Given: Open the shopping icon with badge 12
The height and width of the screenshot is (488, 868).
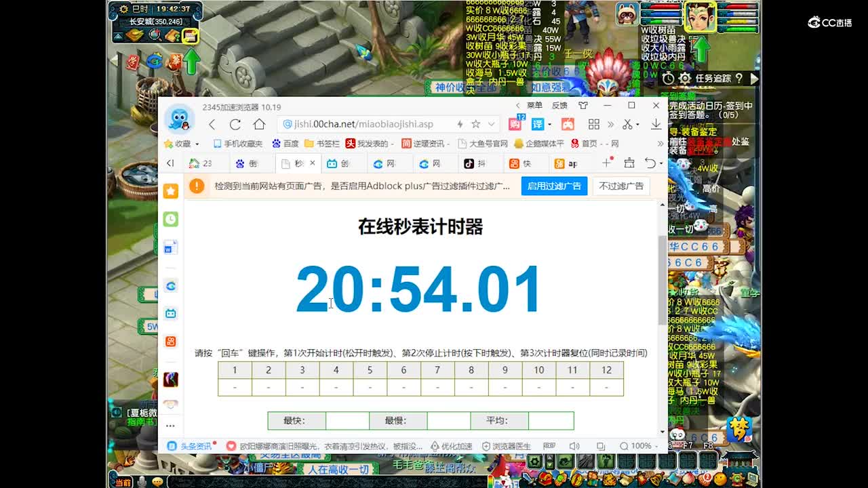Looking at the screenshot, I should click(515, 124).
